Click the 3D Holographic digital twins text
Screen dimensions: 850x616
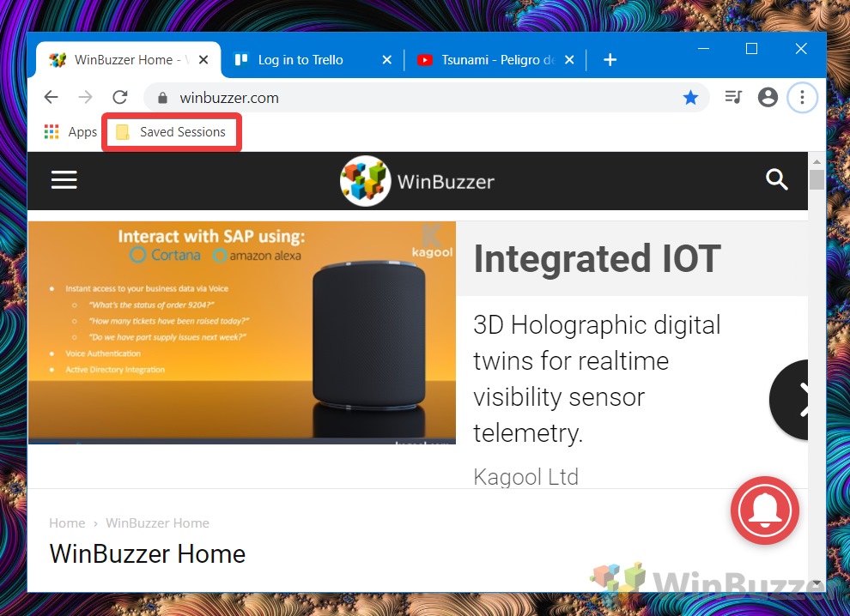[597, 378]
